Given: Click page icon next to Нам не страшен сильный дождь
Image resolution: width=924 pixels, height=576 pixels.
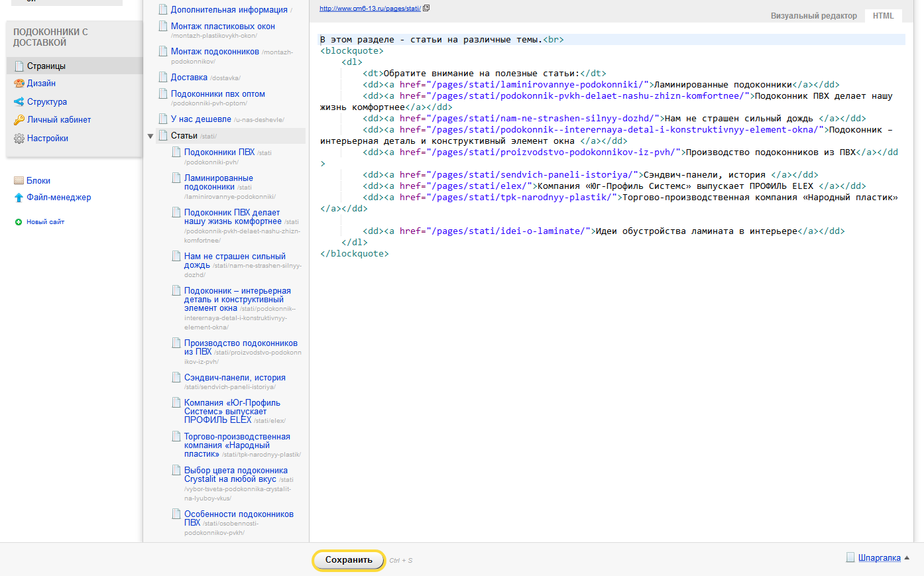Looking at the screenshot, I should coord(176,256).
